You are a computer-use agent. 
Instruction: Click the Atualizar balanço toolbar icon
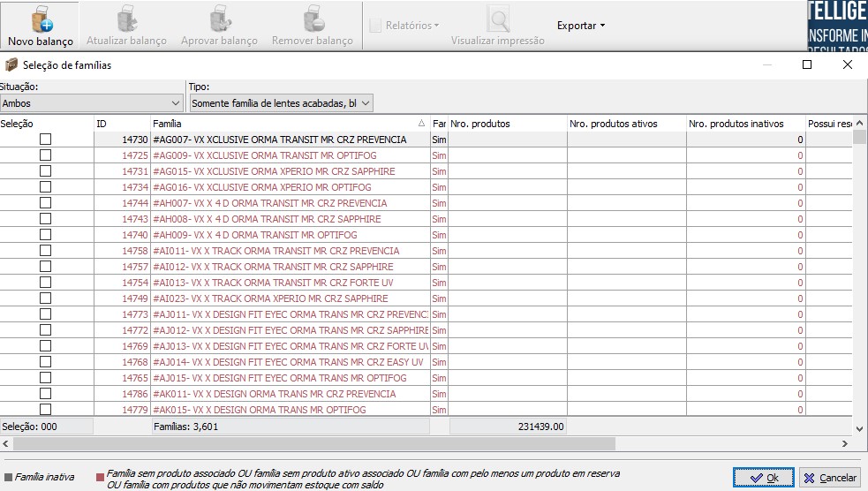pos(127,19)
